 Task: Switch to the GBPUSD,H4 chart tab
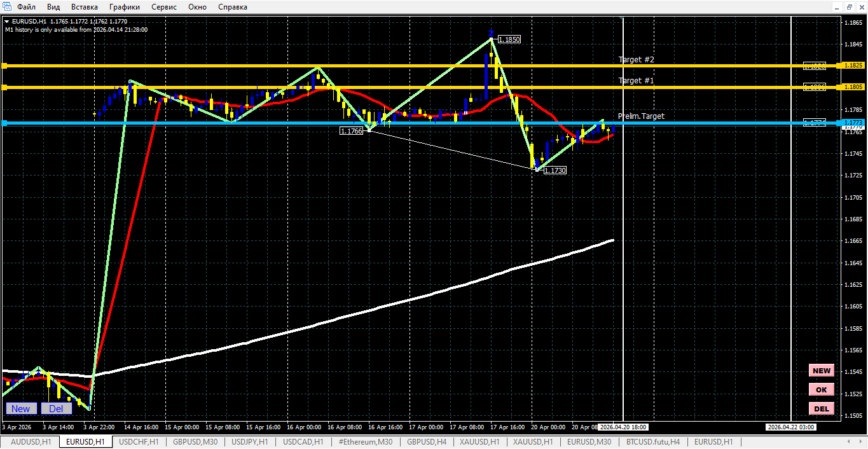427,442
